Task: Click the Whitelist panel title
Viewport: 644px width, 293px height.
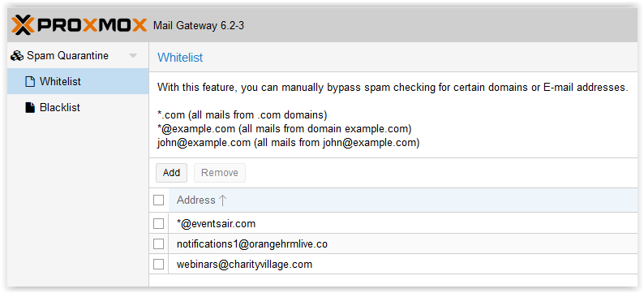Action: click(x=180, y=57)
